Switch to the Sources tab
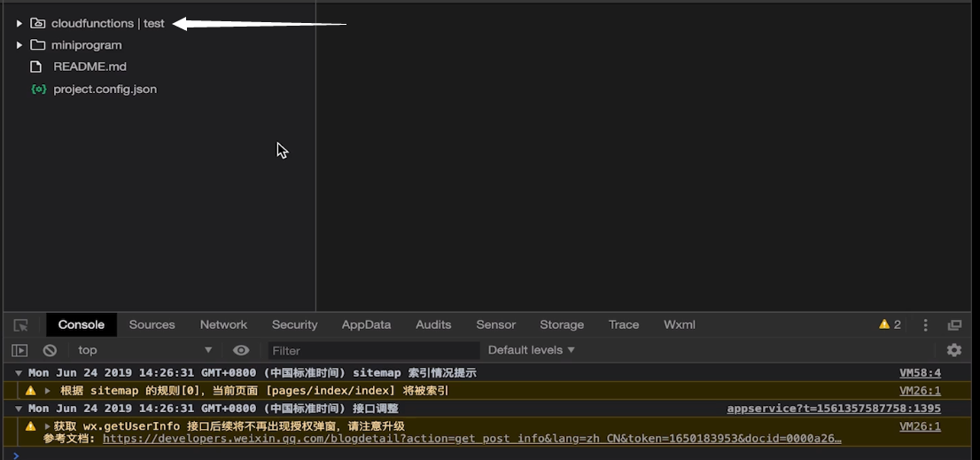The image size is (980, 460). point(152,325)
